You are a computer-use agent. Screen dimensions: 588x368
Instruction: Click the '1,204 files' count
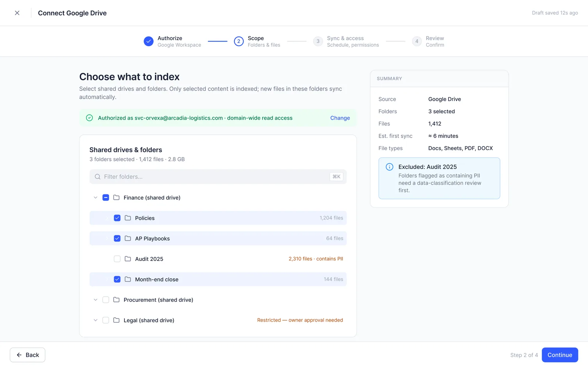click(331, 218)
